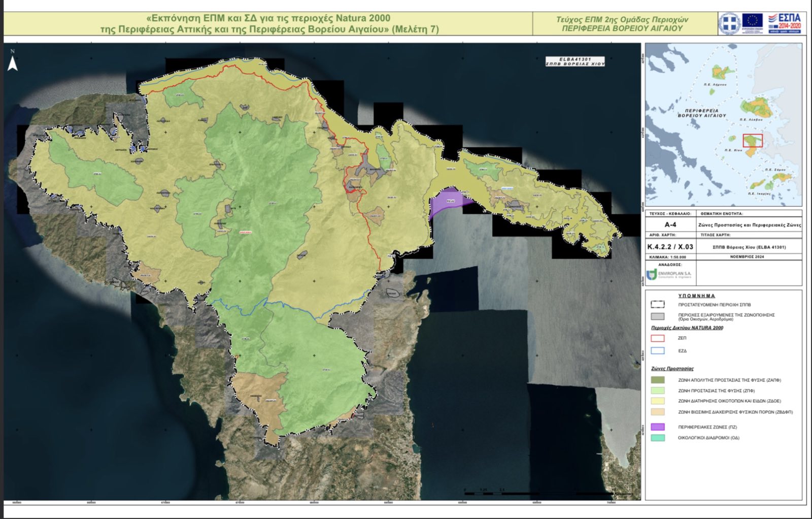The height and width of the screenshot is (519, 812).
Task: Click the blue ΕΖΔ outline legend box
Action: [658, 351]
